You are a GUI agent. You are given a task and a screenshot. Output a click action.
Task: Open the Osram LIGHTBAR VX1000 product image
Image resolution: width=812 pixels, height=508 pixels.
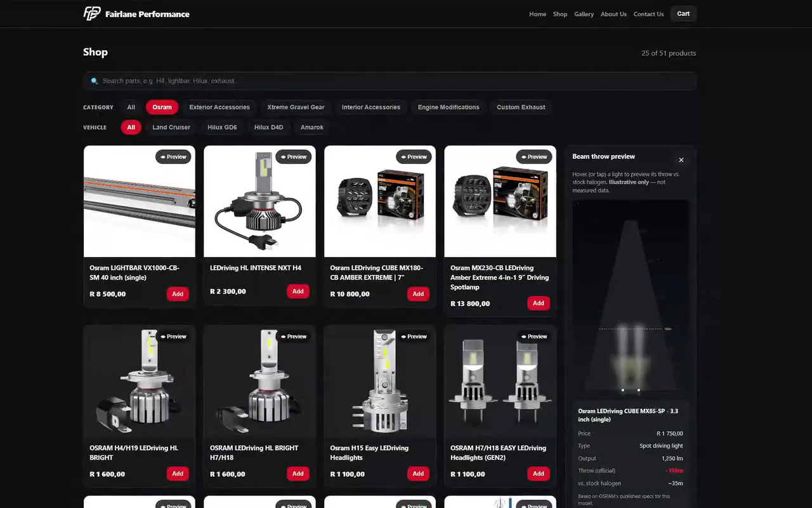coord(140,201)
